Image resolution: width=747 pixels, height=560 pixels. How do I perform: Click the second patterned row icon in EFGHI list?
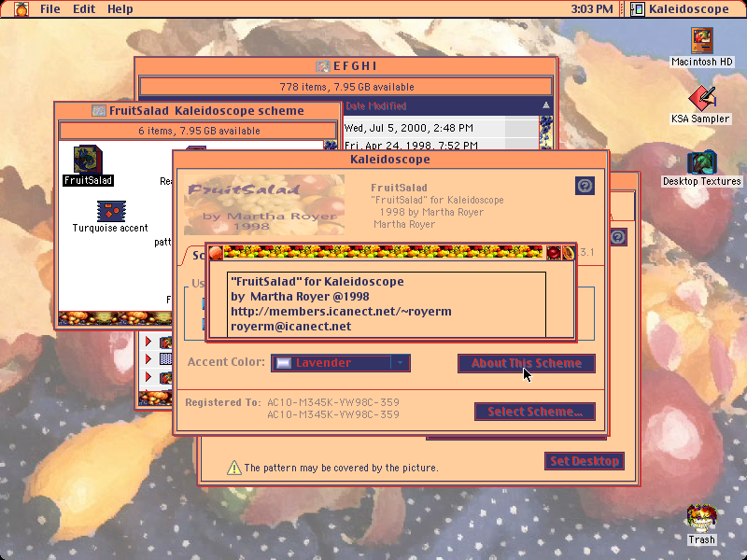coord(165,358)
